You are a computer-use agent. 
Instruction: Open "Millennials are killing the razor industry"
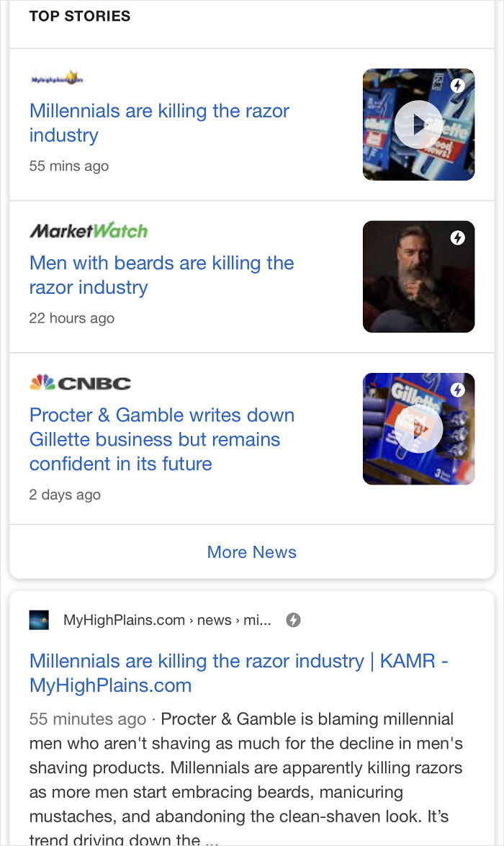pyautogui.click(x=159, y=122)
